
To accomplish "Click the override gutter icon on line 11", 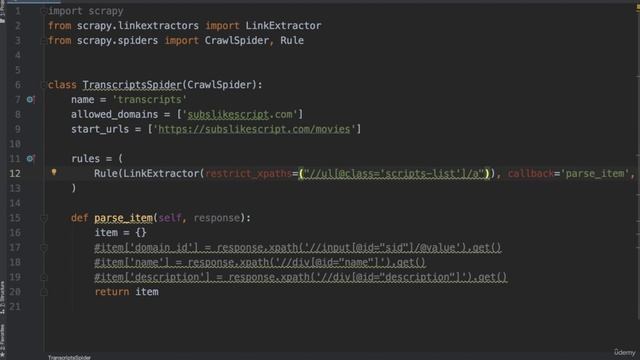I will (x=31, y=158).
